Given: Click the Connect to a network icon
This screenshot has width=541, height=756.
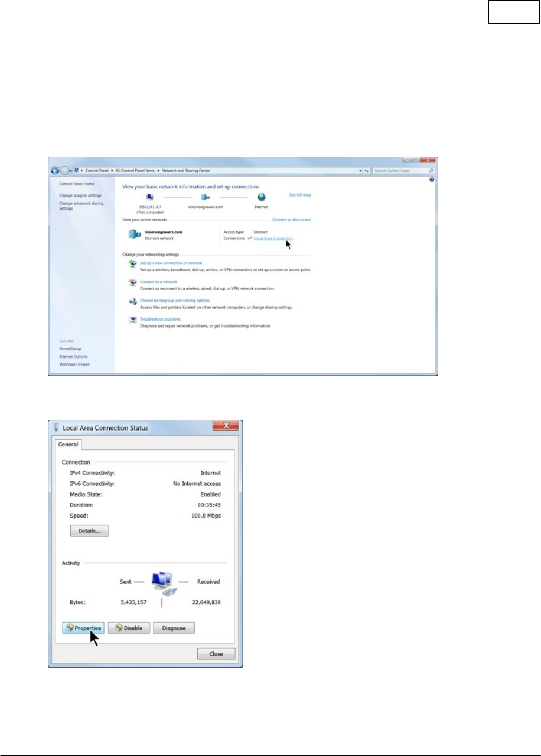Looking at the screenshot, I should coord(133,283).
